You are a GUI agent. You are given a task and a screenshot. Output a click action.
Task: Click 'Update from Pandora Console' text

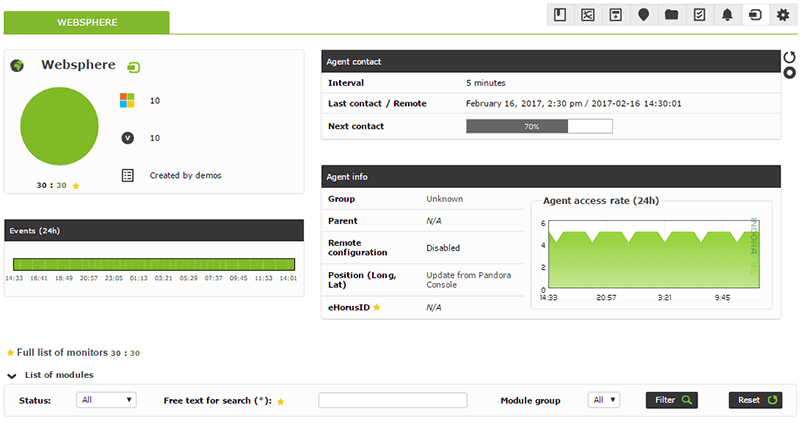468,280
